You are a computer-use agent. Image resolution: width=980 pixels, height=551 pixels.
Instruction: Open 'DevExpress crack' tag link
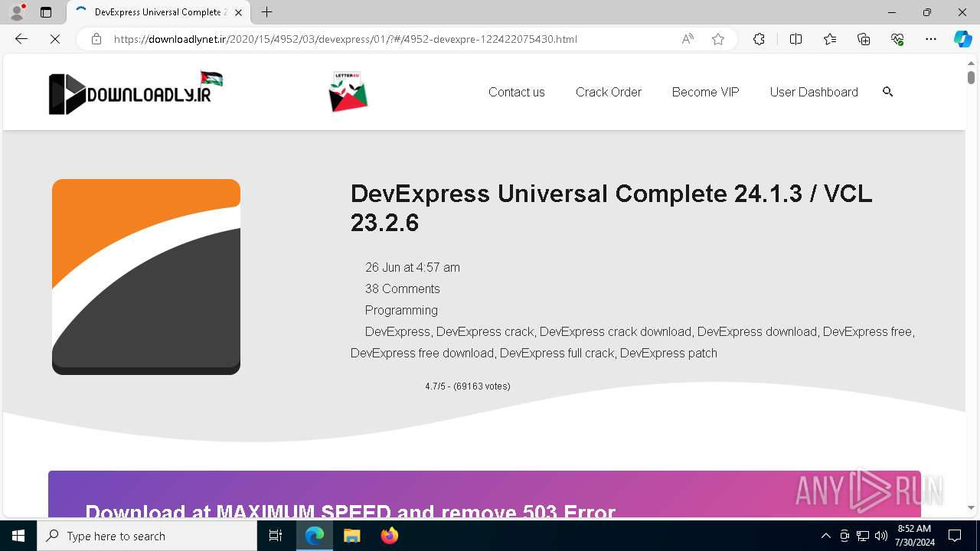tap(485, 331)
